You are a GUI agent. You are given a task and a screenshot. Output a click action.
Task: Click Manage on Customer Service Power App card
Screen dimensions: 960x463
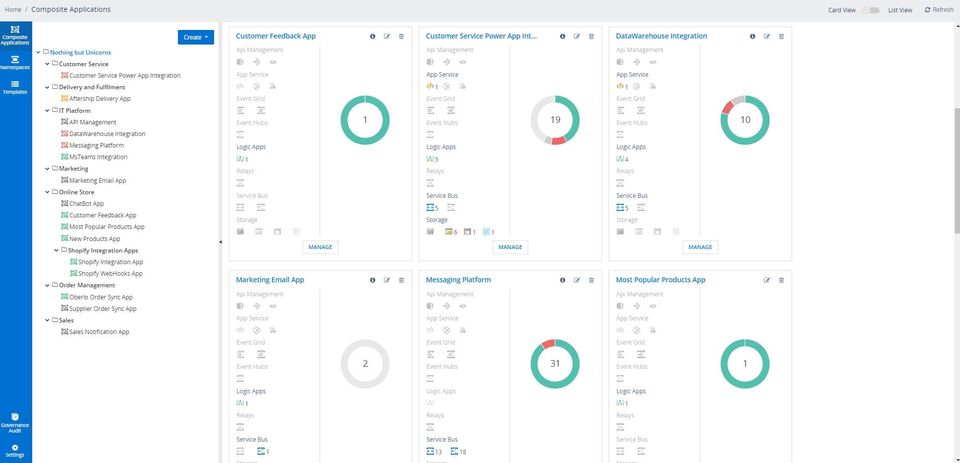510,247
